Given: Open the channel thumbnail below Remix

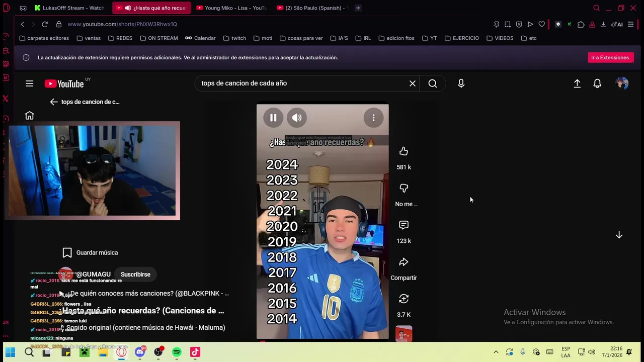Looking at the screenshot, I should pyautogui.click(x=404, y=334).
